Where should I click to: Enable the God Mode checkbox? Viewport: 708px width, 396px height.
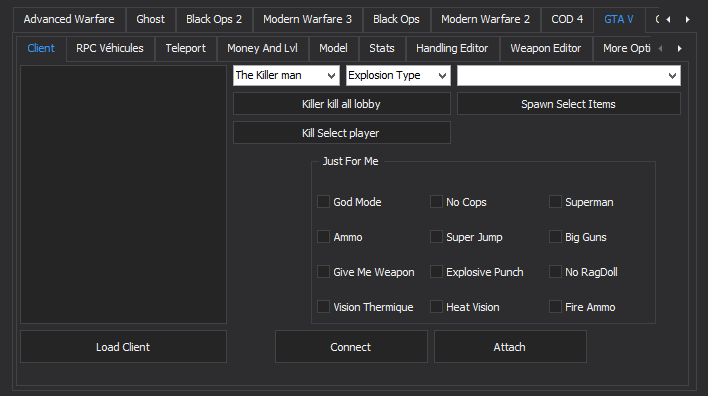coord(323,201)
